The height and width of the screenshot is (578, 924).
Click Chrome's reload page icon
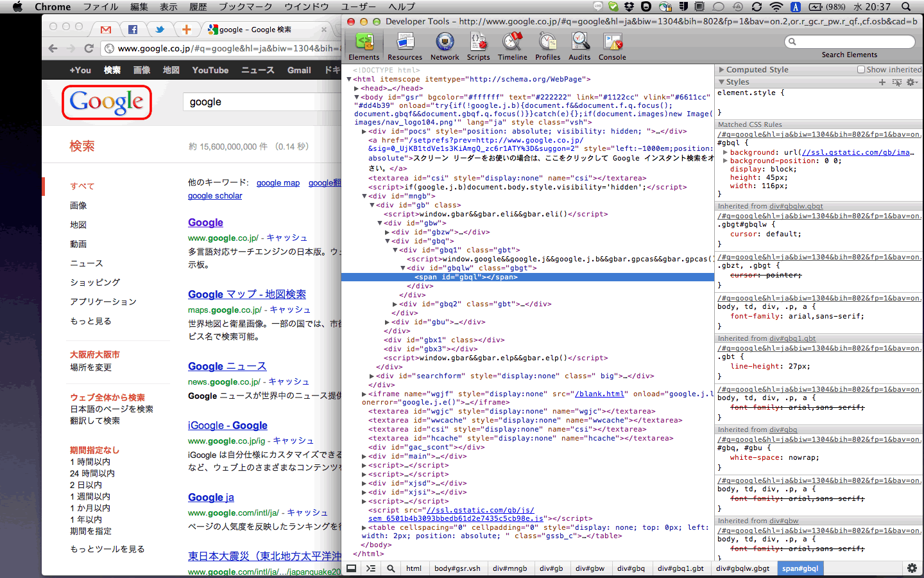[89, 48]
